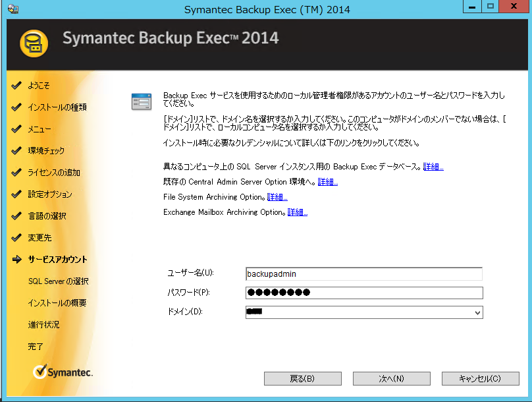Click the checkmark beside 設定オプション
The image size is (532, 402).
coord(16,194)
